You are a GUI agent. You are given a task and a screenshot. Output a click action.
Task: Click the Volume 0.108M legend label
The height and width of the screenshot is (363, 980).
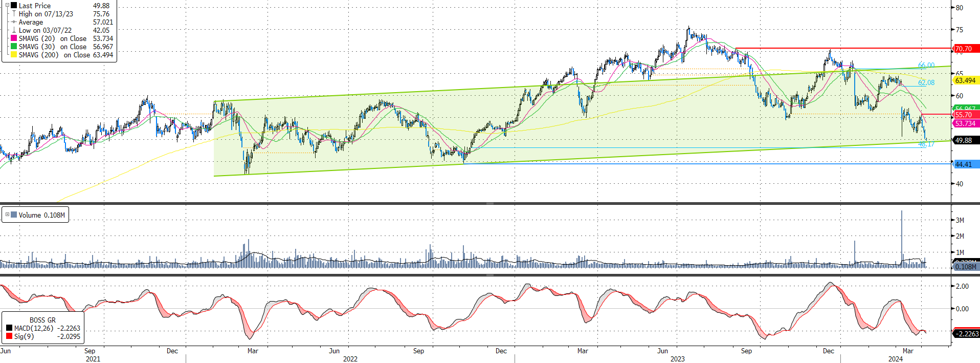(x=42, y=215)
